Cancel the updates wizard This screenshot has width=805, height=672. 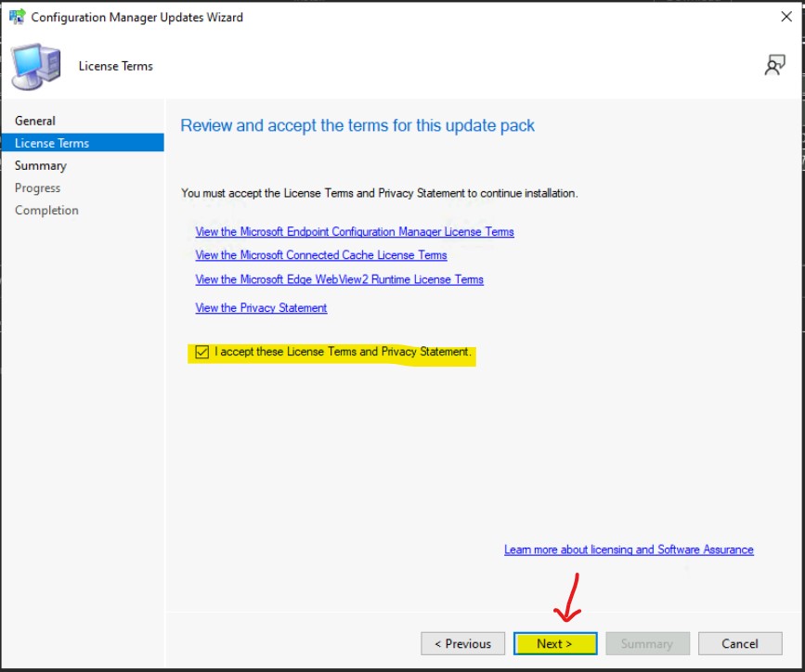[x=740, y=644]
